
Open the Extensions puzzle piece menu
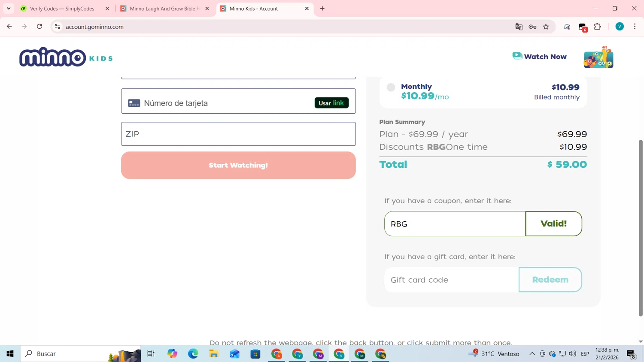[x=597, y=27]
